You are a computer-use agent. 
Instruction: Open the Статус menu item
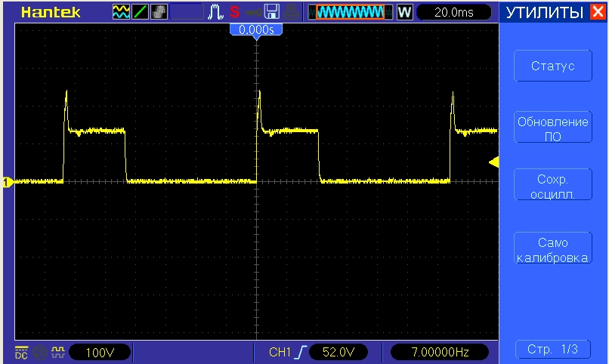552,66
